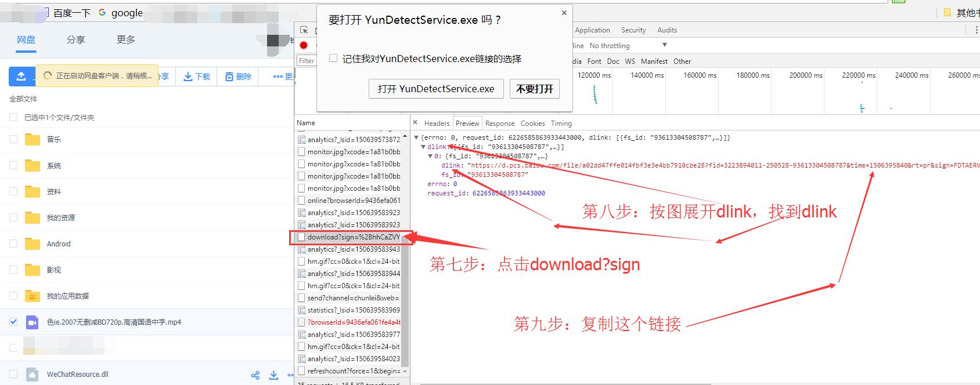Open the Timing tab
Viewport: 980px width, 385px height.
tap(561, 123)
